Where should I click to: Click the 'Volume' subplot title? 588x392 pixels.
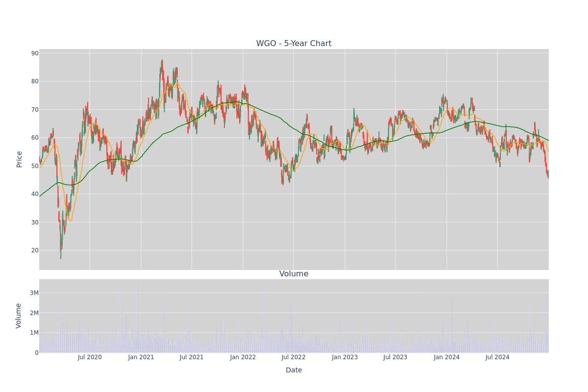tap(294, 274)
